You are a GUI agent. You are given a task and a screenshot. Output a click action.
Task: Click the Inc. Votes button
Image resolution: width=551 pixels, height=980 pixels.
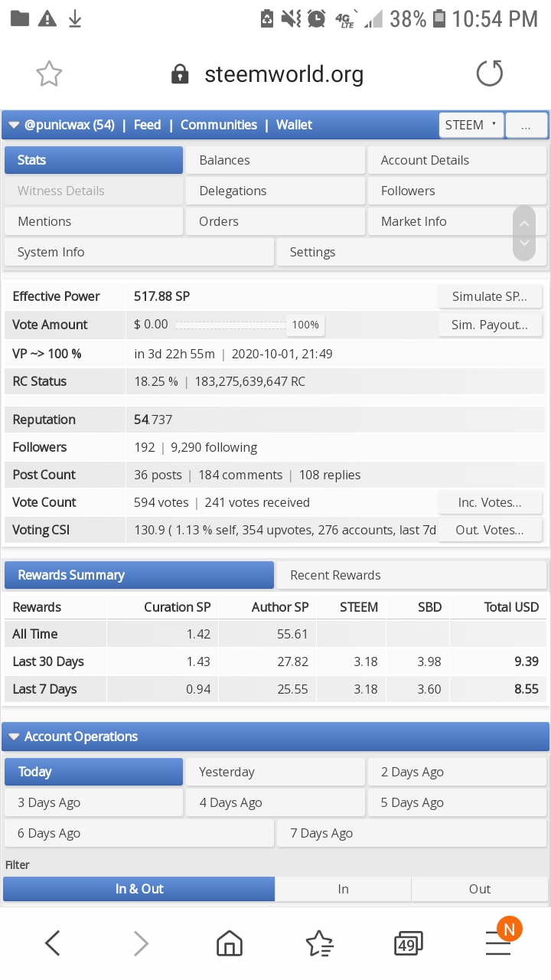490,502
